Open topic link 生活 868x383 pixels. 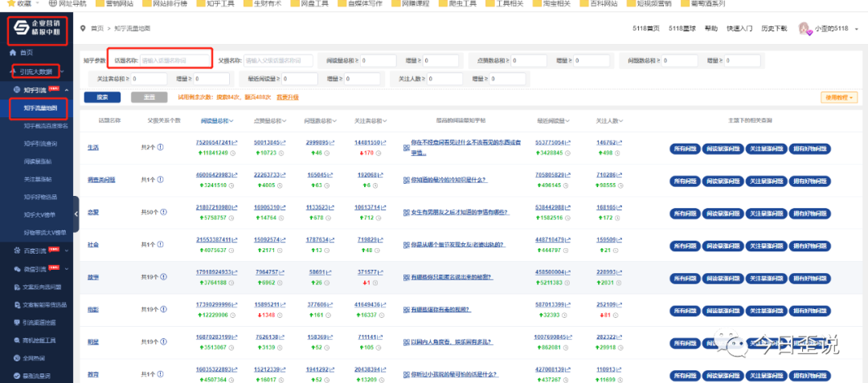pos(93,148)
